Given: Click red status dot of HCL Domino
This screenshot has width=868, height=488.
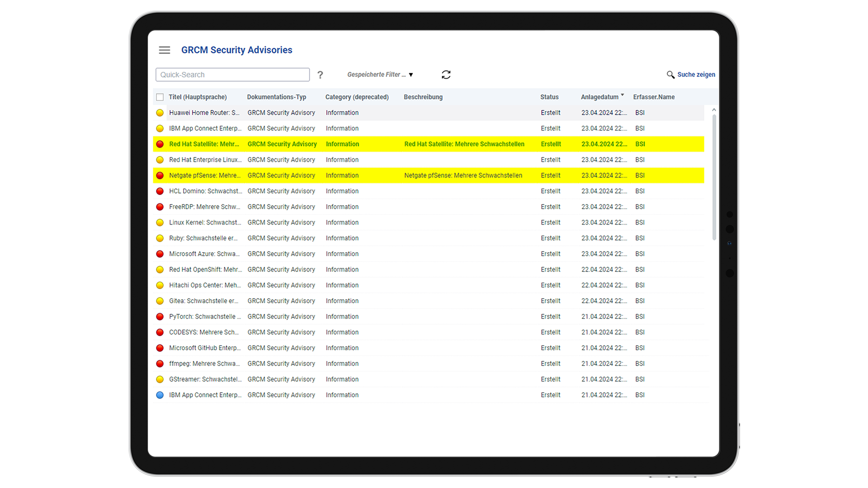Looking at the screenshot, I should 160,191.
